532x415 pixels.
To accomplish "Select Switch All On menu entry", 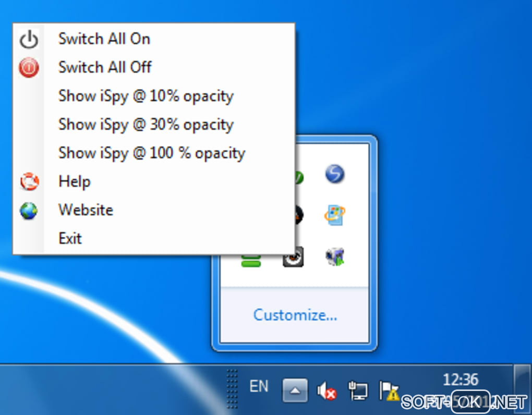I will tap(153, 39).
